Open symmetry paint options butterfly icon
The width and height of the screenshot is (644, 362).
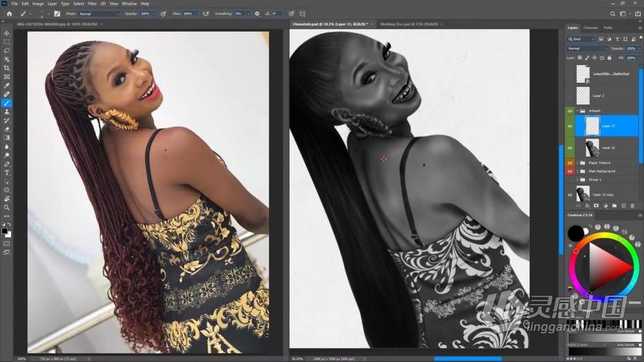click(x=303, y=14)
